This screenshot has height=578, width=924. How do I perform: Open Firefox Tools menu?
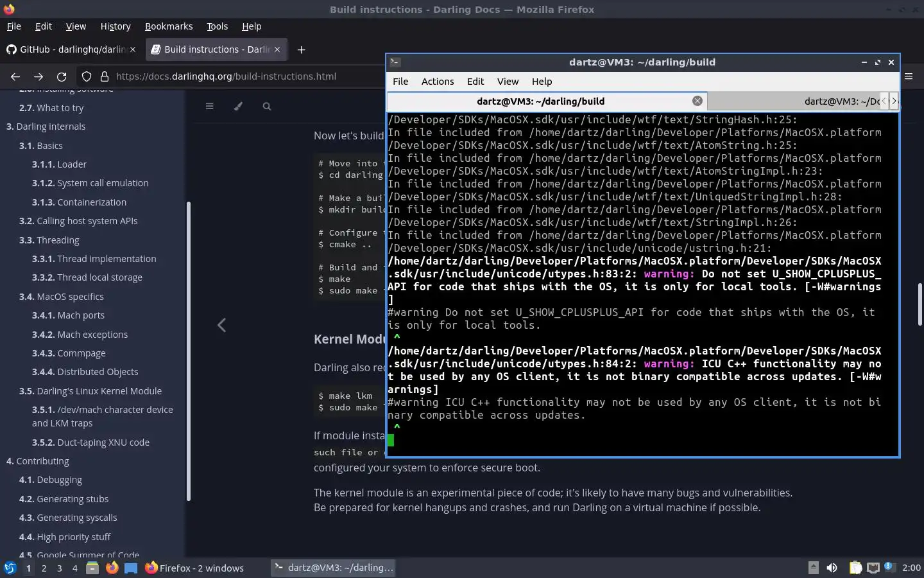point(217,26)
